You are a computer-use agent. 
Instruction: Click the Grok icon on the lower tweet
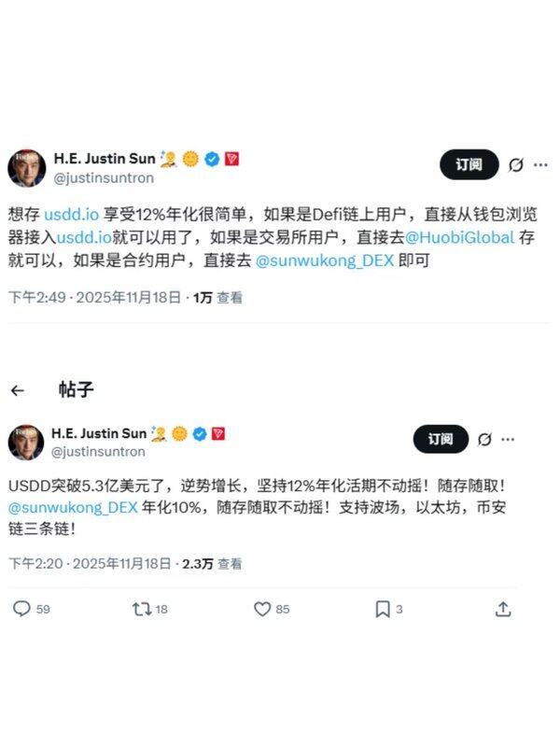tap(484, 439)
